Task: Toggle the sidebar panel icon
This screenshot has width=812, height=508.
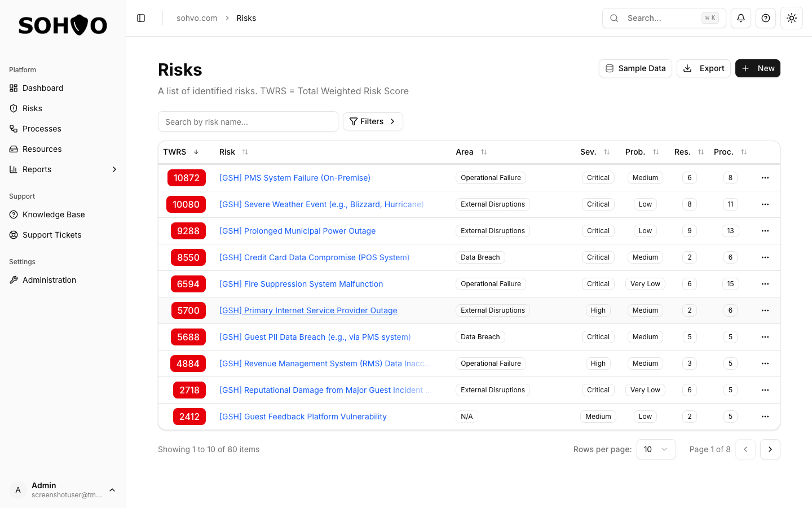Action: click(x=141, y=18)
